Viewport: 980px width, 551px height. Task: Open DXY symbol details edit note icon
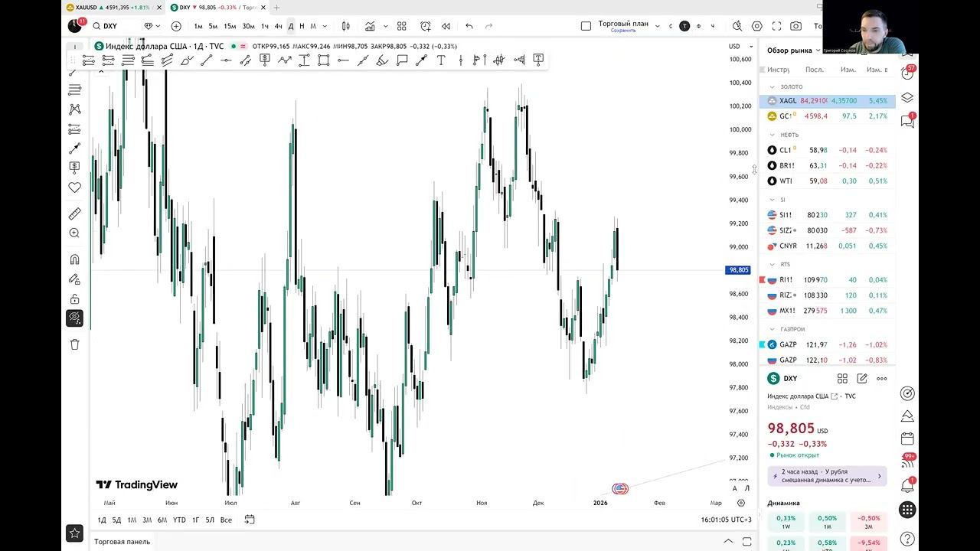tap(862, 378)
